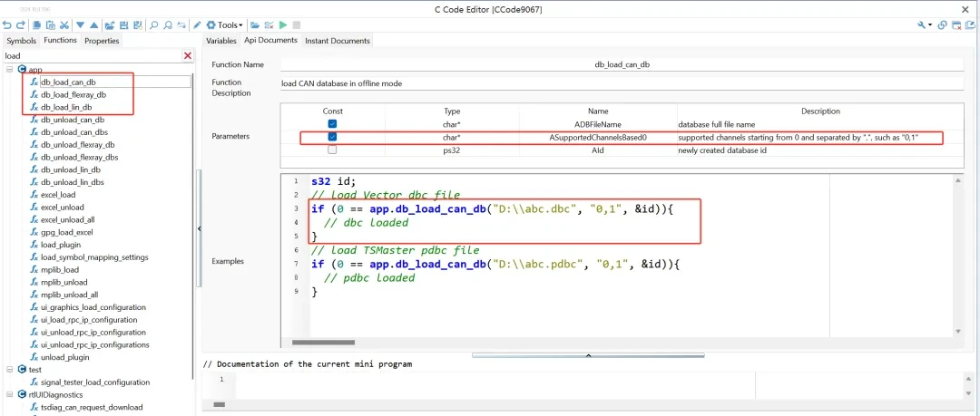Click the Redo arrow in the toolbar
The height and width of the screenshot is (416, 980).
tap(21, 25)
